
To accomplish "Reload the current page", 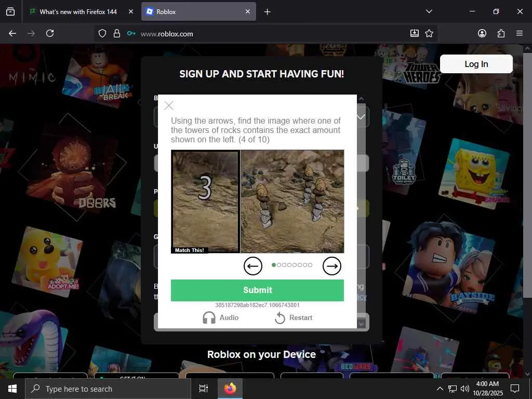I will [50, 33].
